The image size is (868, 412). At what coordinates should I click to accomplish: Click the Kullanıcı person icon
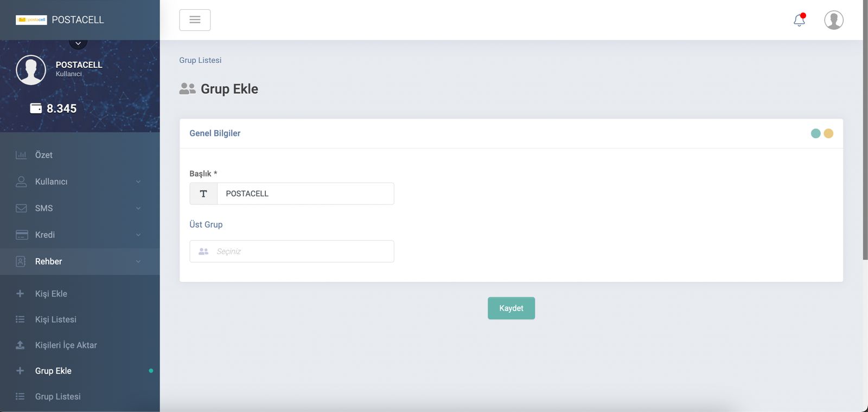tap(21, 182)
